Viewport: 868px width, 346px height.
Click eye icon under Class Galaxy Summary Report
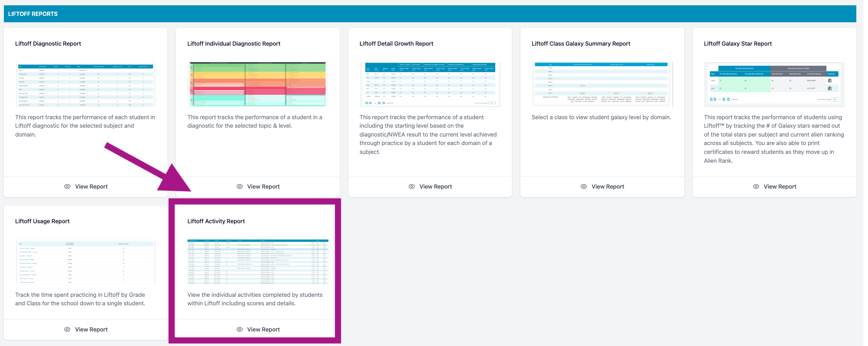point(584,186)
